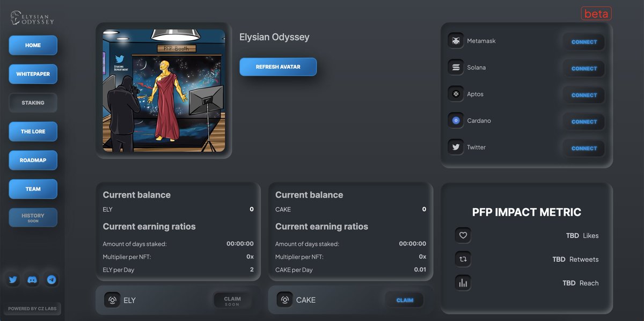The image size is (644, 321).
Task: Click the ELY Claim Soon button
Action: [232, 301]
